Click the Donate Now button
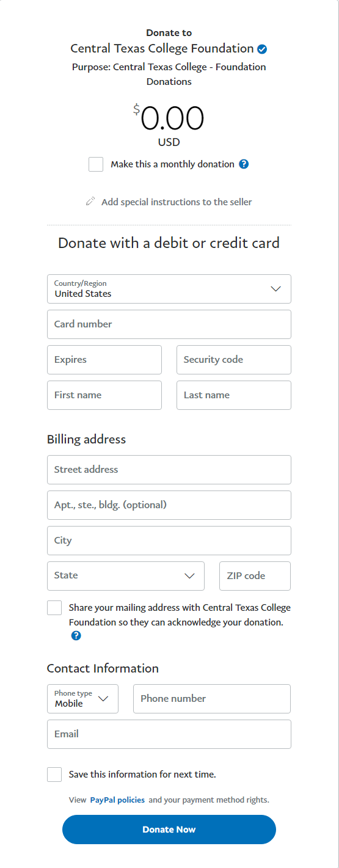Screen dimensions: 339x868 (169, 830)
